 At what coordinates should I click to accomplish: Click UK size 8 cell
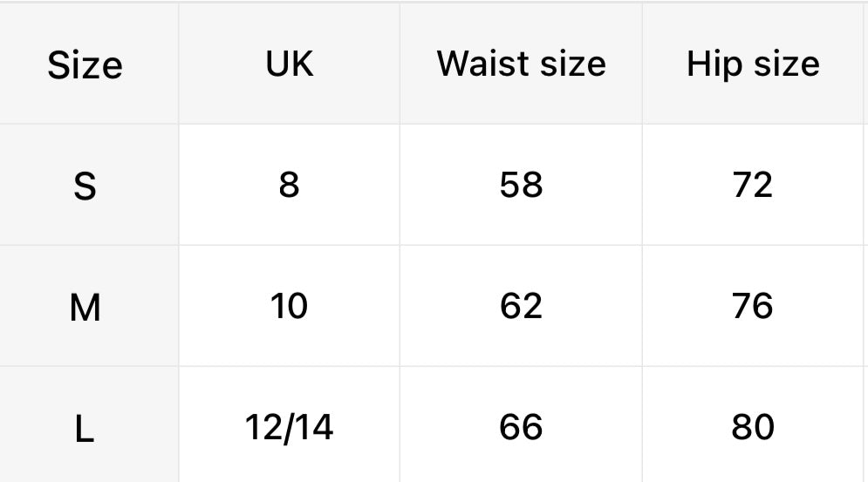[x=289, y=185]
